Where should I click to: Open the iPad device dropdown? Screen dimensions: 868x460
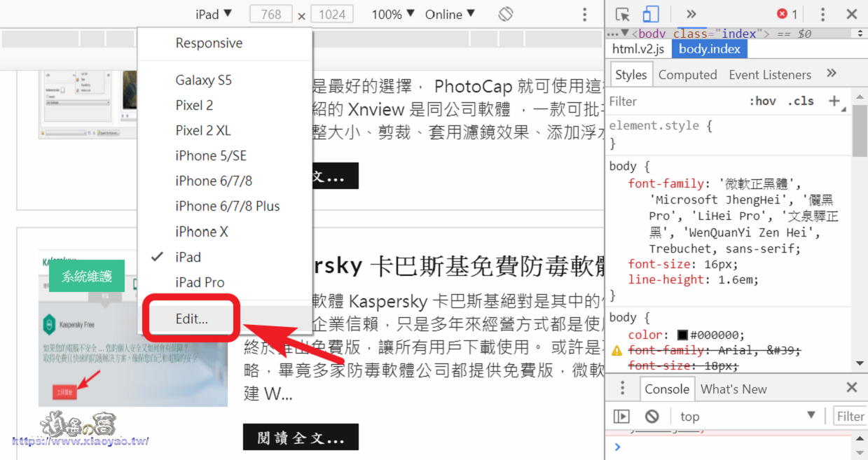coord(214,14)
